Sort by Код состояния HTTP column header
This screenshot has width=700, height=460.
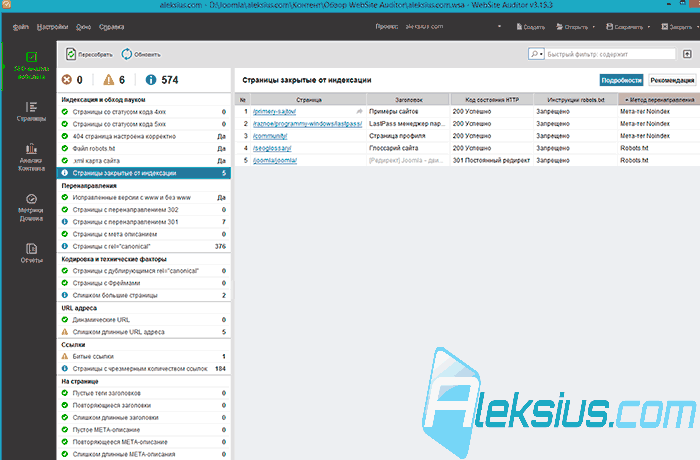coord(492,100)
